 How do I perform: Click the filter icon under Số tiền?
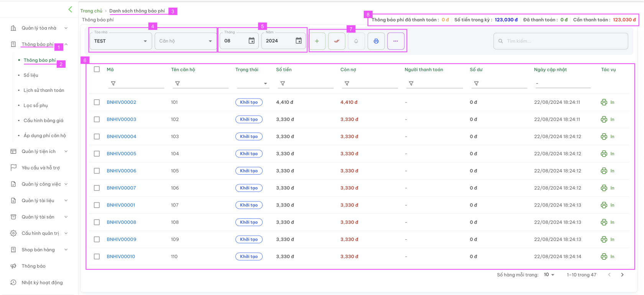coord(283,83)
